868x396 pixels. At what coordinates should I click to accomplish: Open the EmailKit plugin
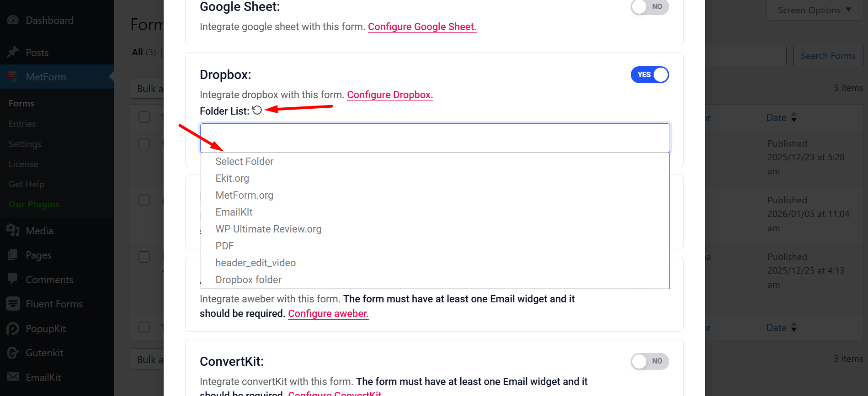coord(43,377)
